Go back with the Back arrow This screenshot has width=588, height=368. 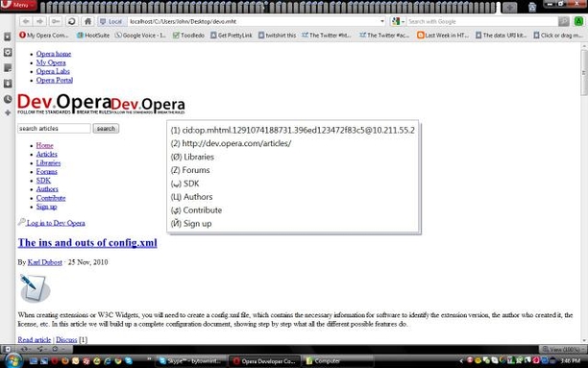click(x=26, y=21)
